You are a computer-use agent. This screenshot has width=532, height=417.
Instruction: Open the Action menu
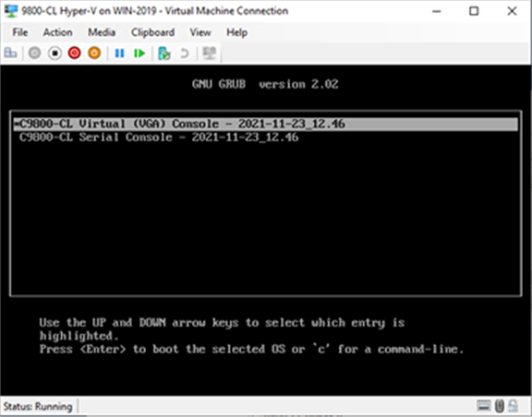coord(57,32)
